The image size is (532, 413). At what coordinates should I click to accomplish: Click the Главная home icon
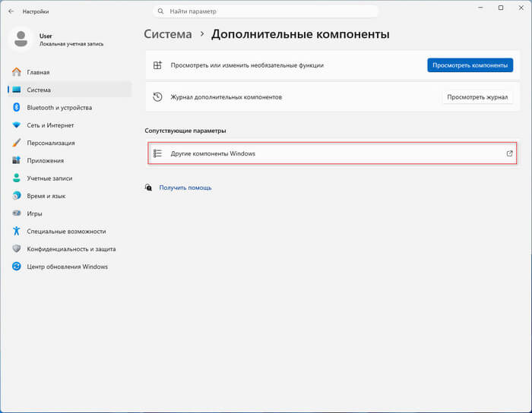pos(16,72)
